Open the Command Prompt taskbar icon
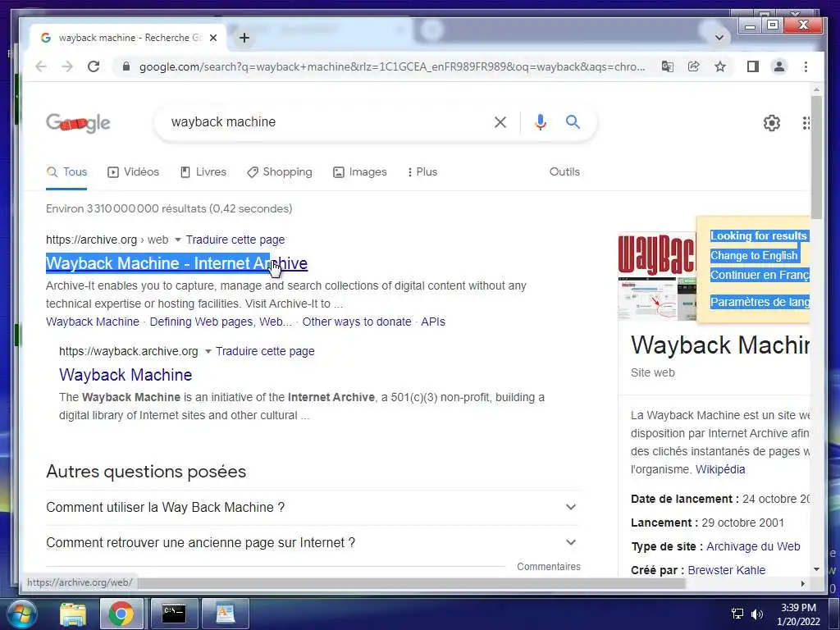This screenshot has height=630, width=840. [174, 614]
